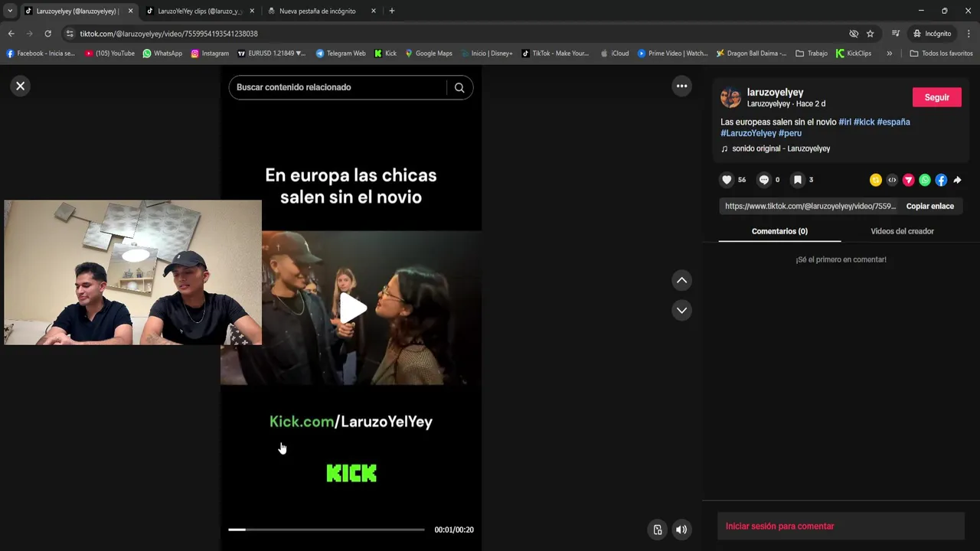
Task: Play the video using center play button
Action: coord(351,308)
